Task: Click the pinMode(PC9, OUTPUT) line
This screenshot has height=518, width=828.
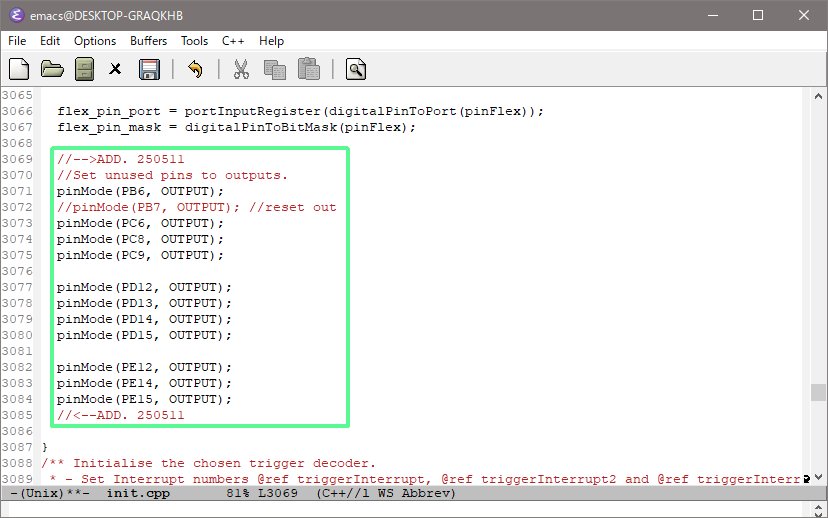Action: (x=140, y=255)
